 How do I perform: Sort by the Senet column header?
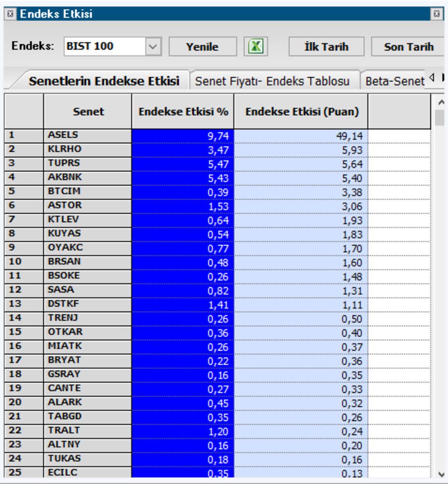click(88, 111)
